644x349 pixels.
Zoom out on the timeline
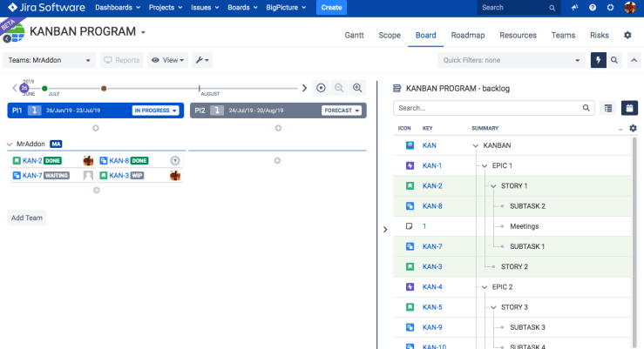pos(339,88)
